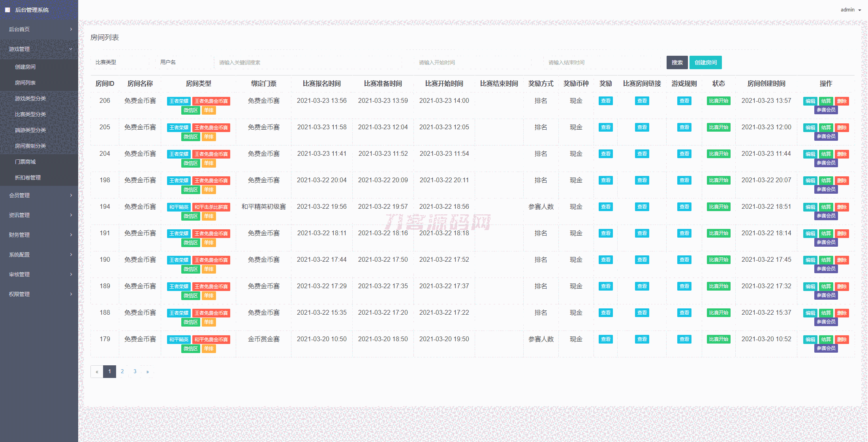View 参赛会员 for room 198

[x=826, y=189]
